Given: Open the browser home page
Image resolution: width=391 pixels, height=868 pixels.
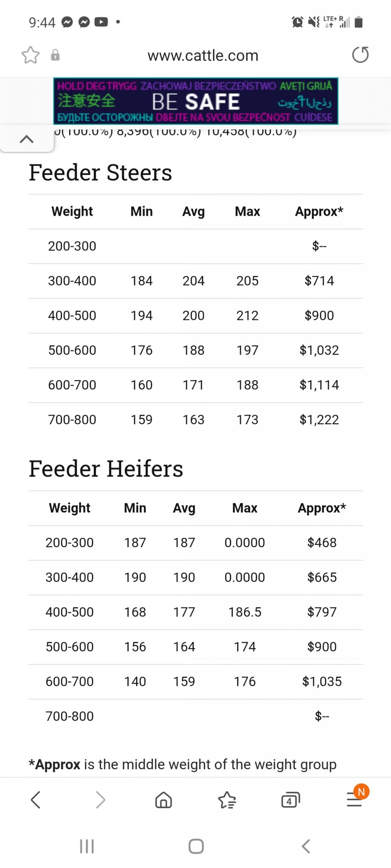Looking at the screenshot, I should pyautogui.click(x=163, y=800).
